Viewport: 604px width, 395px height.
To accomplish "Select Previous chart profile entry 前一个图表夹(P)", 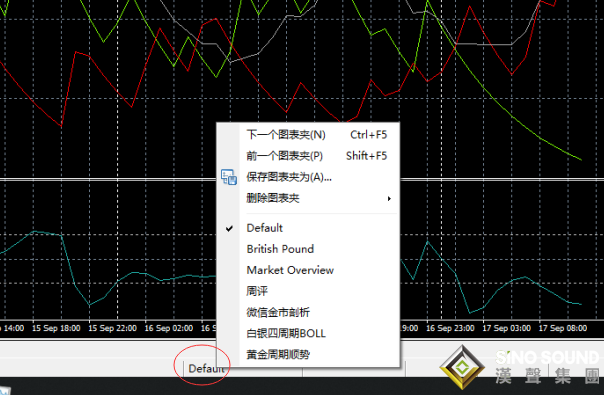I will [x=308, y=156].
